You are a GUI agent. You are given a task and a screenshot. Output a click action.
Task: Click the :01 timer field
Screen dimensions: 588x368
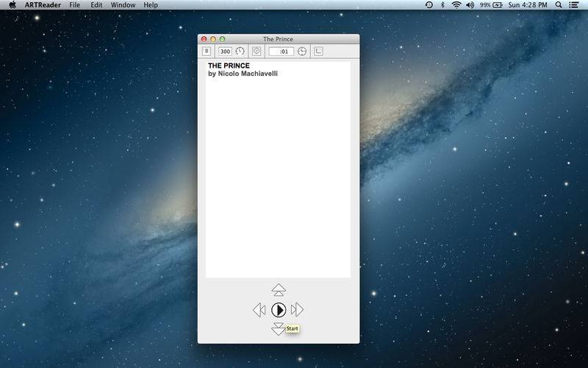click(x=281, y=52)
